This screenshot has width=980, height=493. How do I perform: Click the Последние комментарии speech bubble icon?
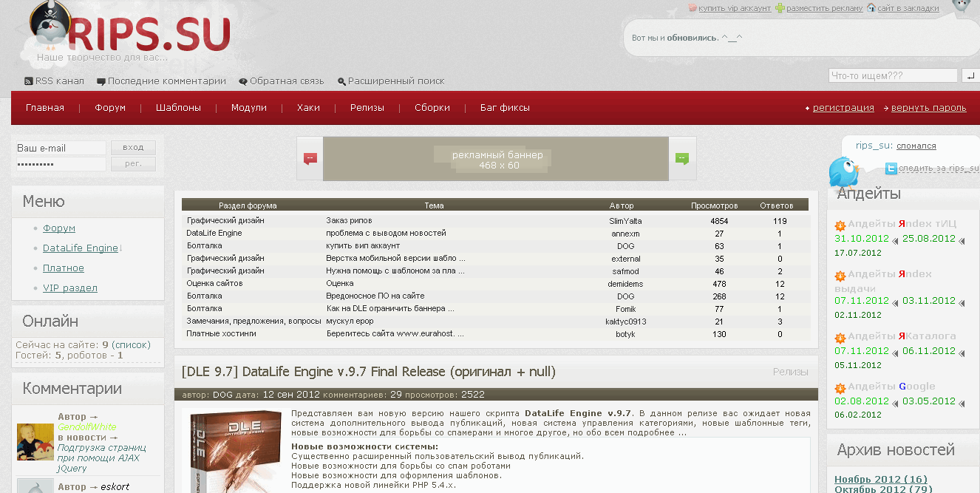point(101,81)
